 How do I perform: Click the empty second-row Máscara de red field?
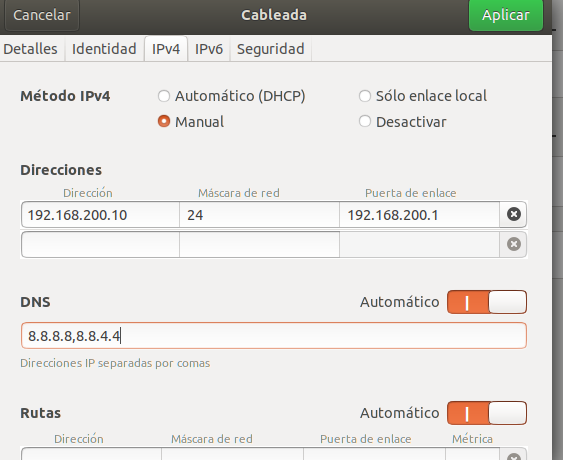coord(259,245)
